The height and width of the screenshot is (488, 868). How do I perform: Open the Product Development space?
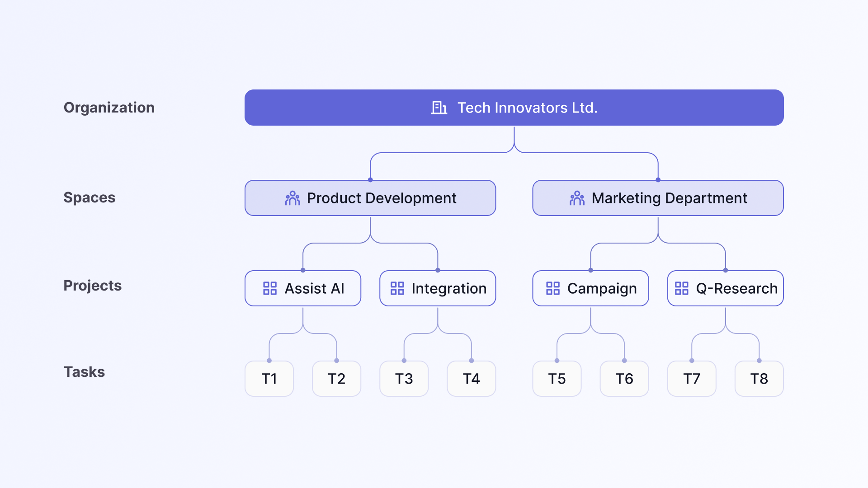point(370,198)
